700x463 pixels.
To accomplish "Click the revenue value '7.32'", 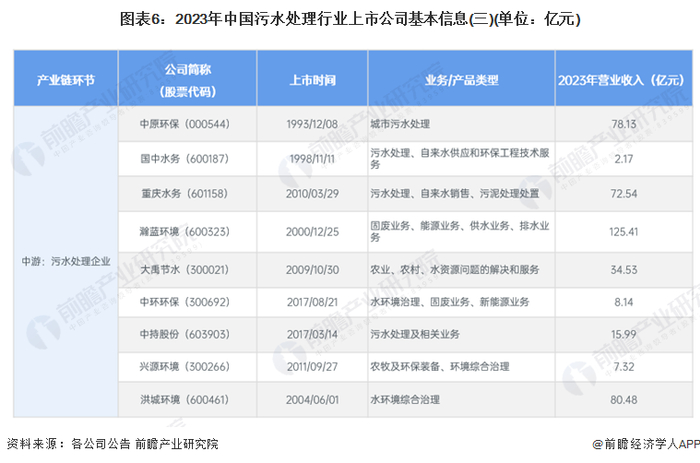I will click(624, 367).
